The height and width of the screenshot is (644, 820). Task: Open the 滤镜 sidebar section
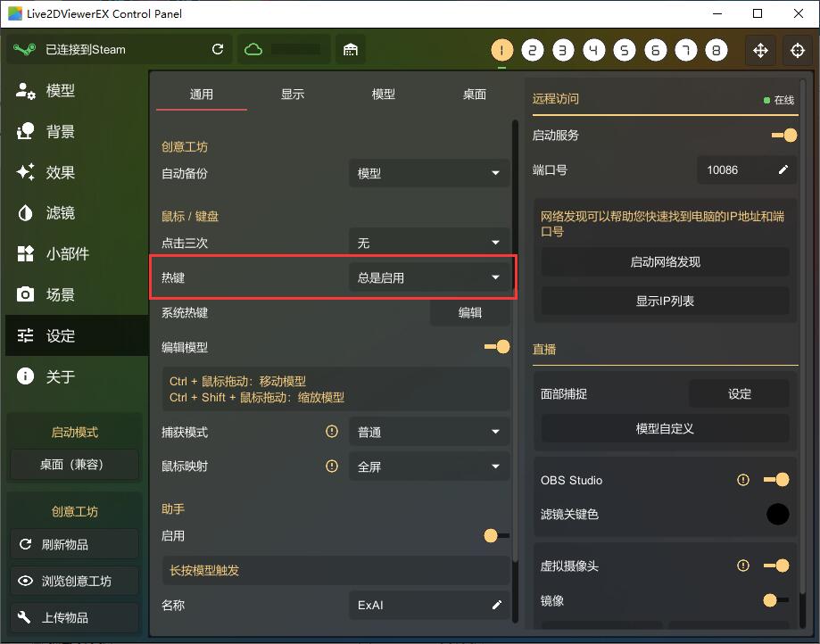(x=77, y=213)
